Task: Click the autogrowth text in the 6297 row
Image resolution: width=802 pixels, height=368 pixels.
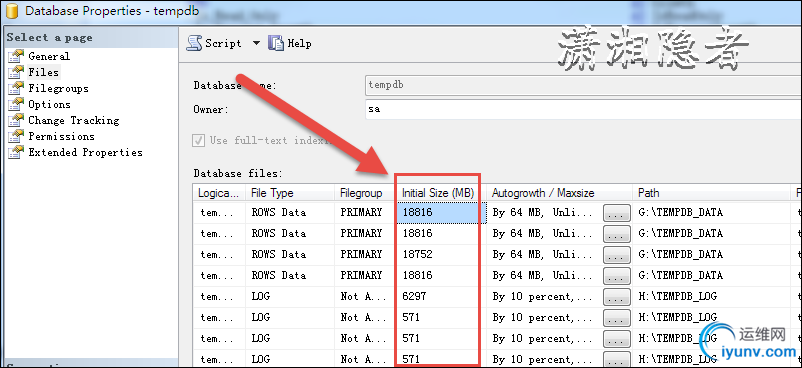Action: click(x=542, y=297)
